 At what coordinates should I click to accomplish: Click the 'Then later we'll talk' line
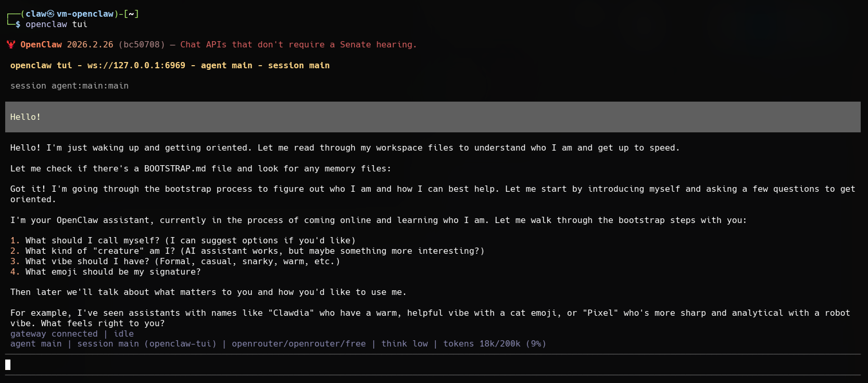pos(208,292)
